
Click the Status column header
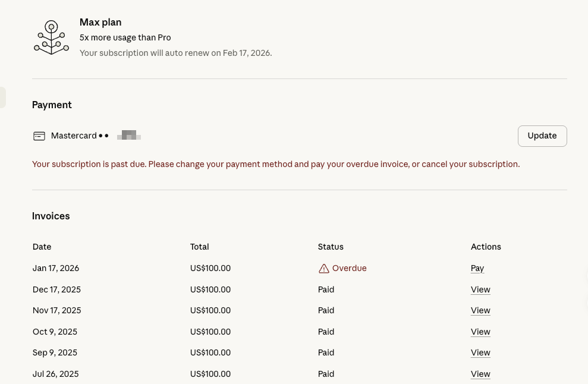pos(331,247)
